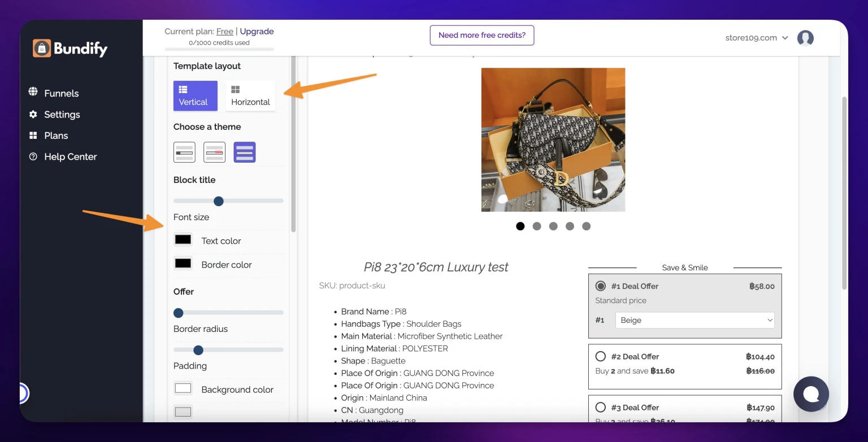Screen dimensions: 868x442
Task: Adjust the Offer border radius slider
Action: point(179,313)
